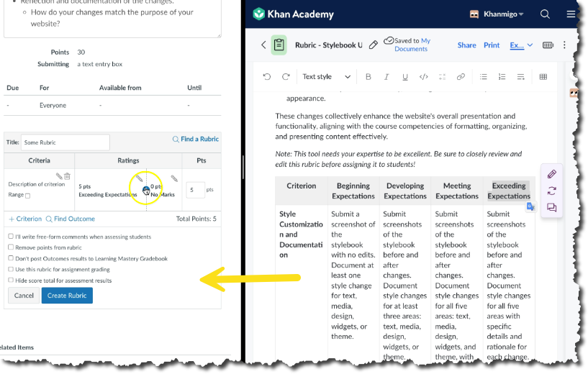Click the formula icon next to code
This screenshot has width=588, height=374.
click(x=442, y=77)
